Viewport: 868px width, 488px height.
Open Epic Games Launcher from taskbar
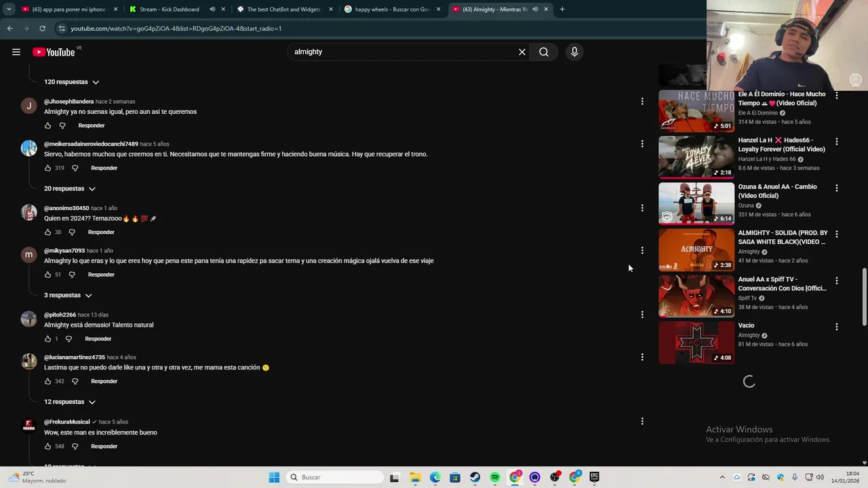[594, 477]
